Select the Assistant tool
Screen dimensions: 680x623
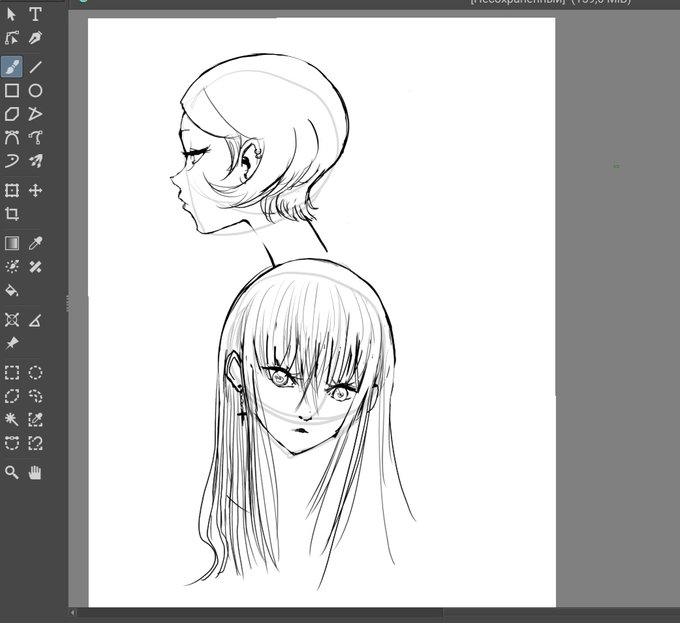(12, 320)
